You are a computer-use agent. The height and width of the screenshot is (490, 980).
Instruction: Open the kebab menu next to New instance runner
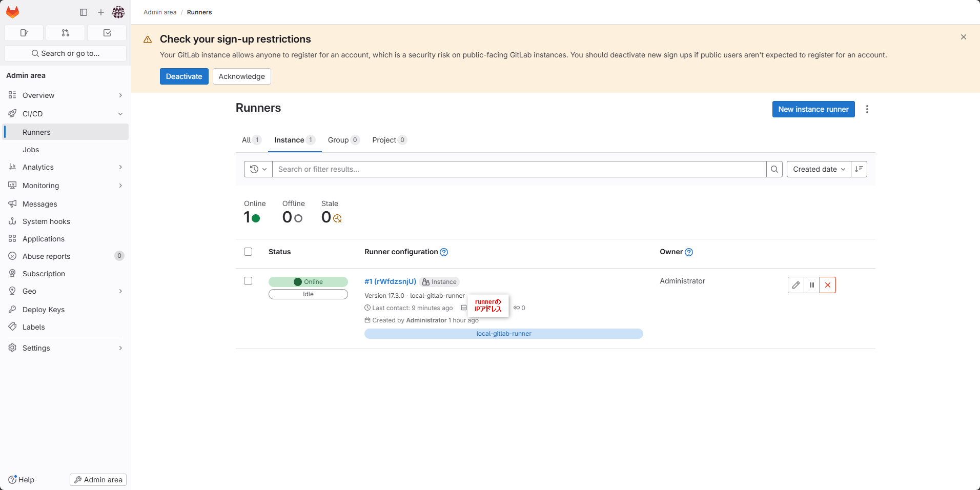pos(867,109)
